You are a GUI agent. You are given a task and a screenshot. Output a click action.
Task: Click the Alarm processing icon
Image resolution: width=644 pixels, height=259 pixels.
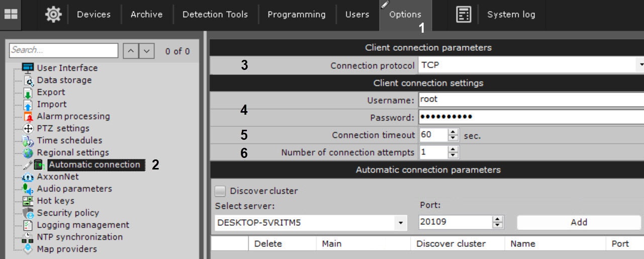pyautogui.click(x=28, y=117)
